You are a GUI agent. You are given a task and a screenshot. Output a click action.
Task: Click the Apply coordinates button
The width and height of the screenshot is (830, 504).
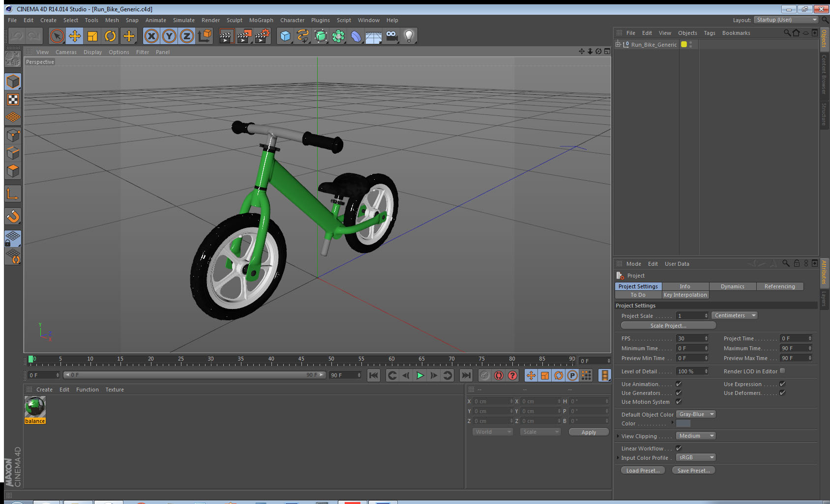pos(589,432)
